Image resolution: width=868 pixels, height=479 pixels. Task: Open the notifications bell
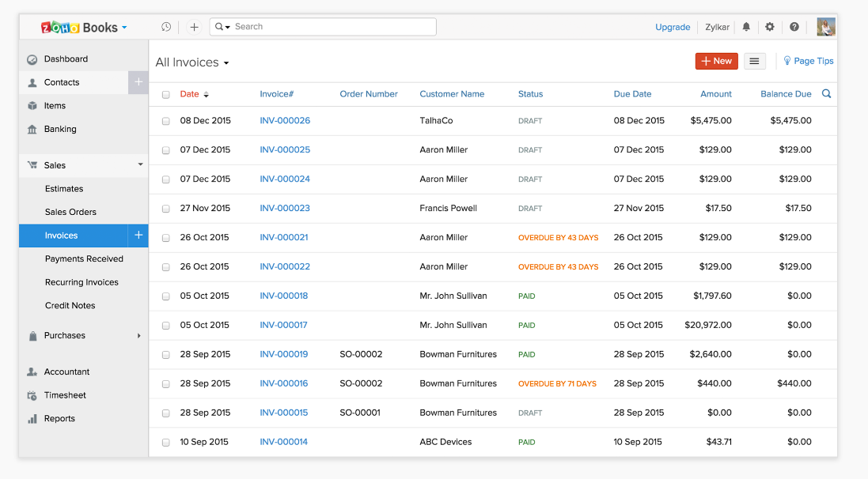coord(746,27)
